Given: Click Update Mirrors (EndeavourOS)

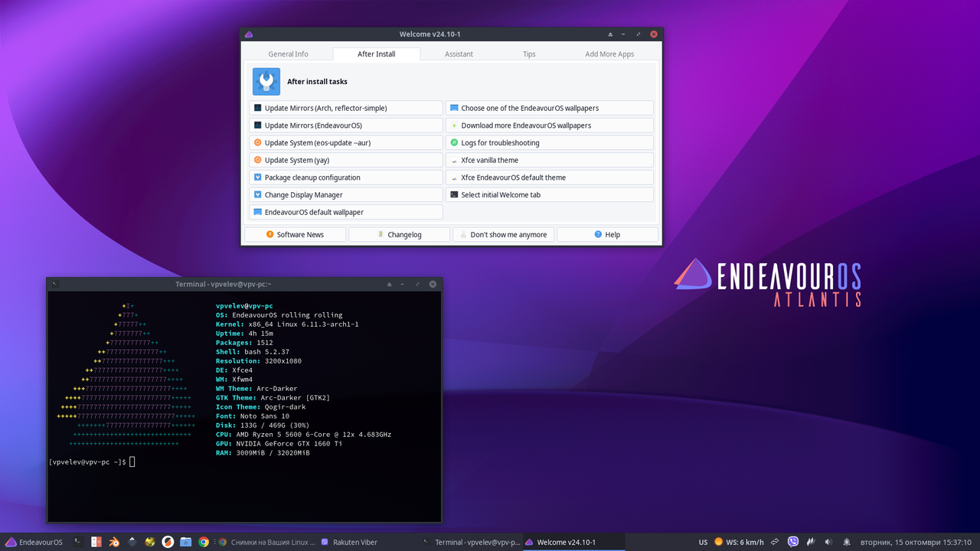Looking at the screenshot, I should 346,126.
